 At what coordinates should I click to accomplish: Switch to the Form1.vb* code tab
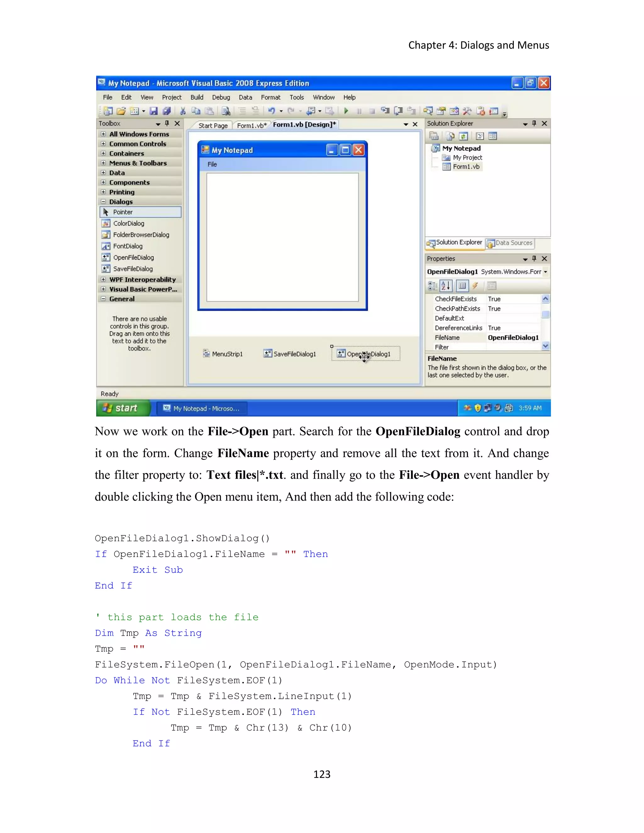pyautogui.click(x=252, y=125)
